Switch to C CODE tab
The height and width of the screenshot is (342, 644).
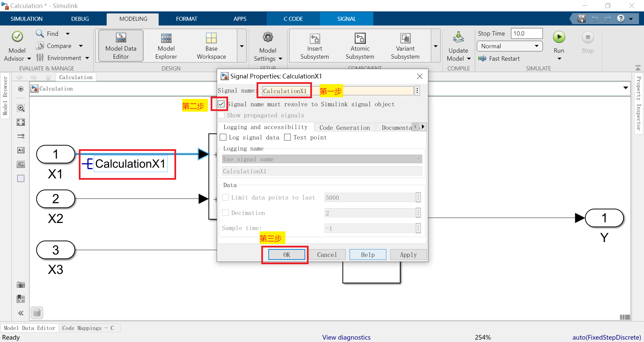(x=293, y=19)
